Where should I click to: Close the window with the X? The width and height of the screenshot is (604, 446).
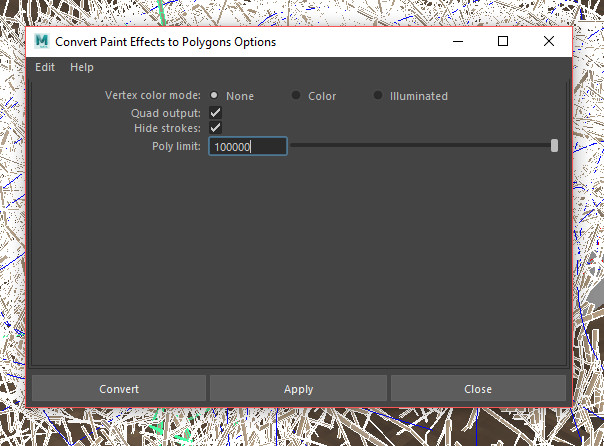(x=549, y=41)
